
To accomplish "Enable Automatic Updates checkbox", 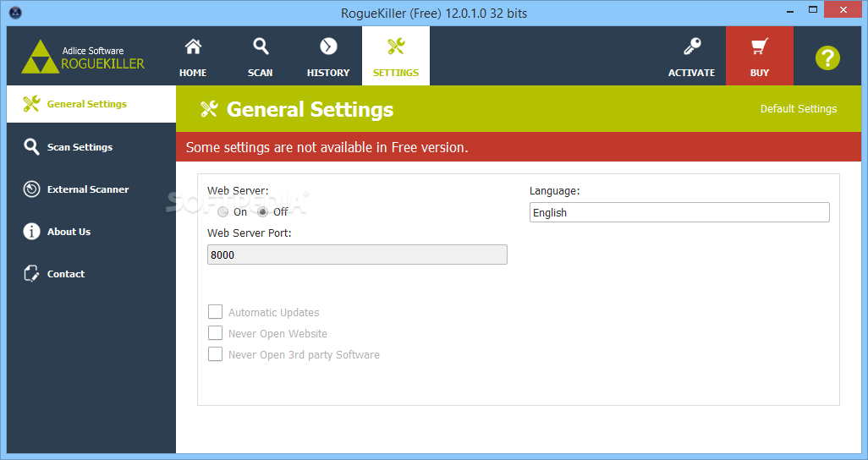I will click(x=215, y=312).
